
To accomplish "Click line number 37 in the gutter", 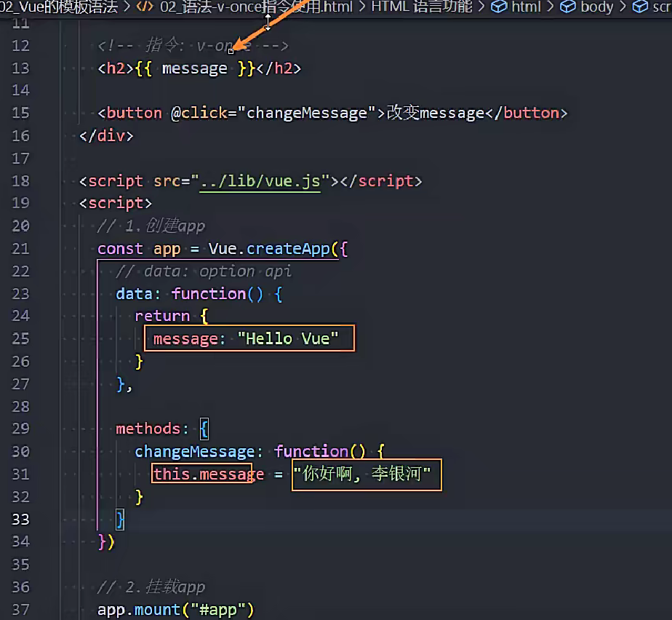I will (20, 610).
